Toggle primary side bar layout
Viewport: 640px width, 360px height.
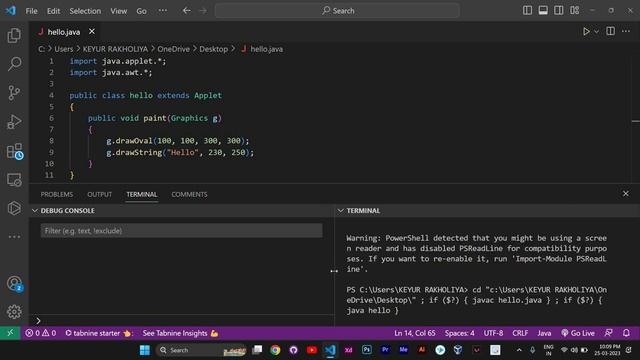coord(527,11)
